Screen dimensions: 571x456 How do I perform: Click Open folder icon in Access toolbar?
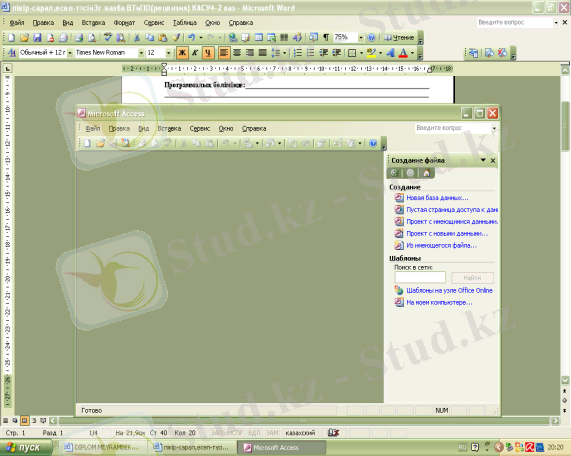(100, 143)
